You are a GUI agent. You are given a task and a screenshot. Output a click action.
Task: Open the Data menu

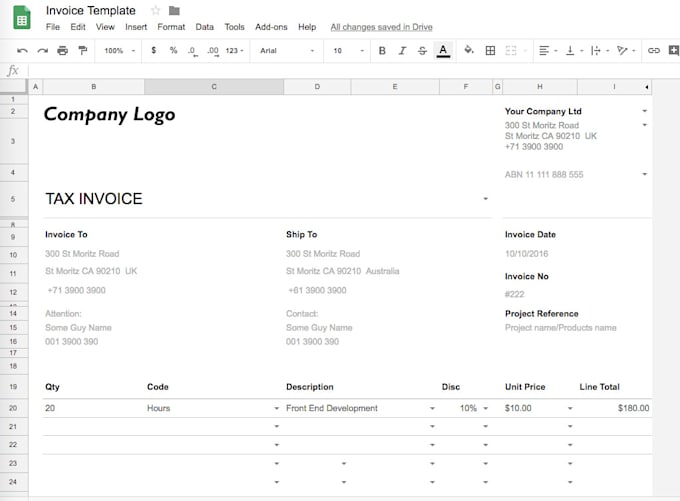click(x=204, y=27)
